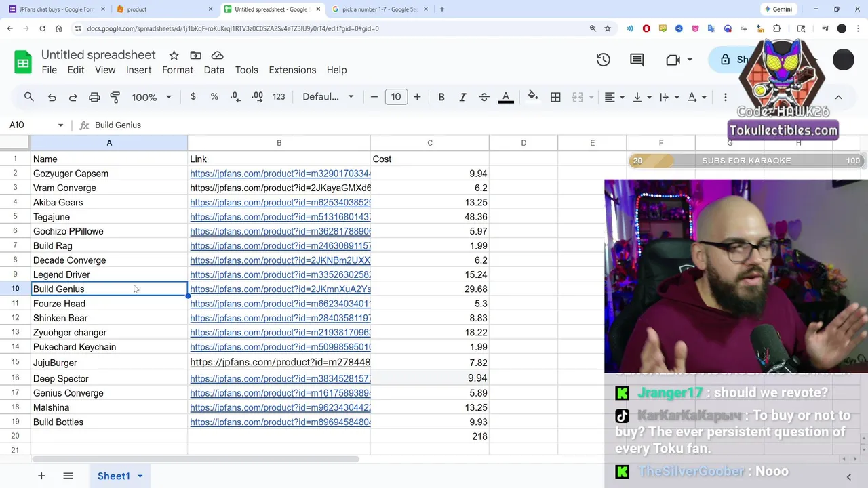This screenshot has height=488, width=868.
Task: Format as percent
Action: click(x=214, y=97)
